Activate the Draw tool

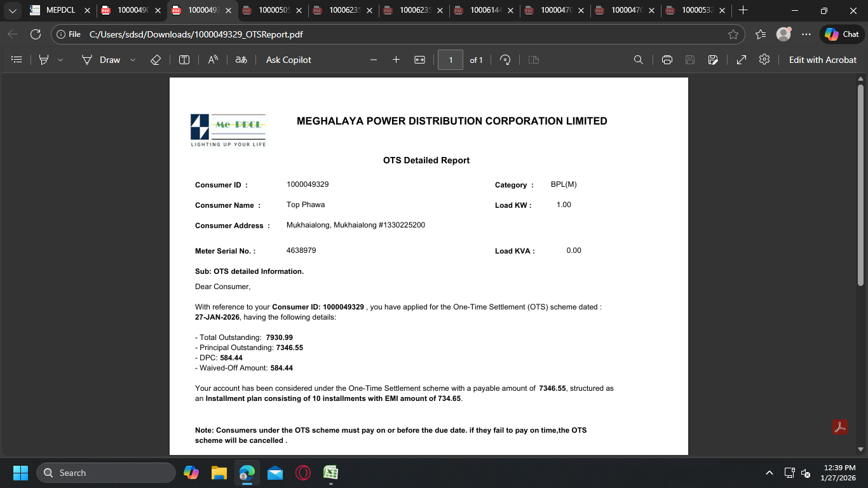101,60
